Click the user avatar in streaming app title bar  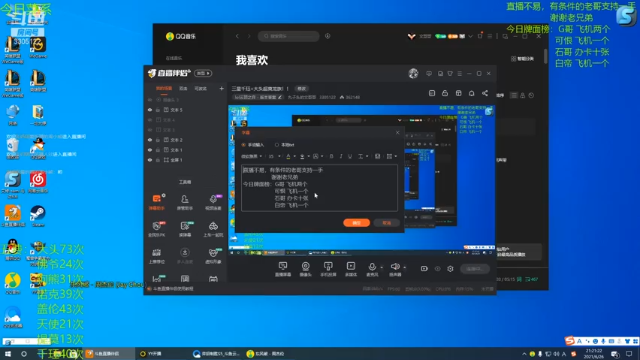[x=413, y=73]
